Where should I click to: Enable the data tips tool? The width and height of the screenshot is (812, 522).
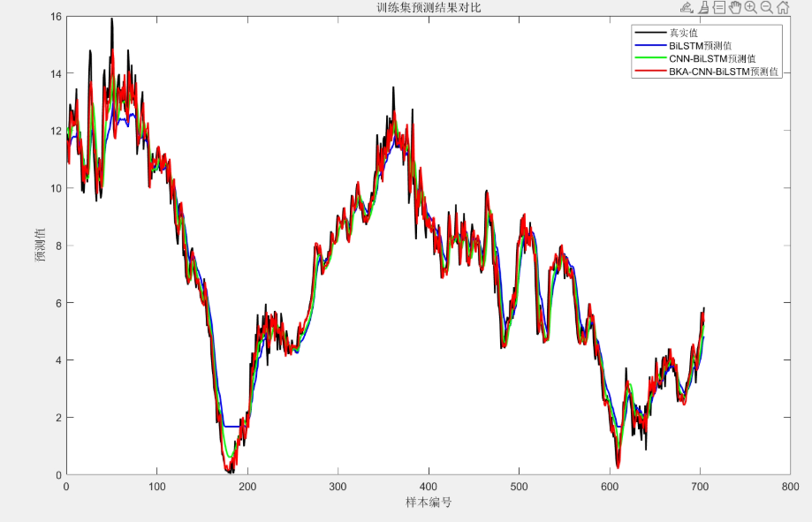click(719, 7)
